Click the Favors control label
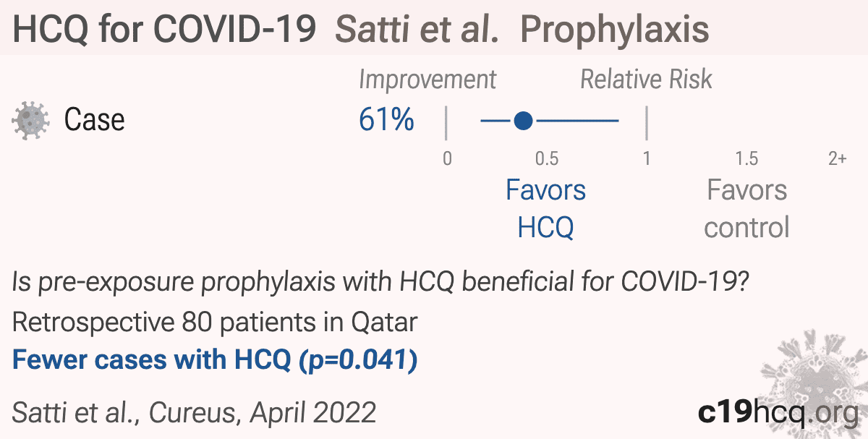The height and width of the screenshot is (439, 868). point(746,209)
